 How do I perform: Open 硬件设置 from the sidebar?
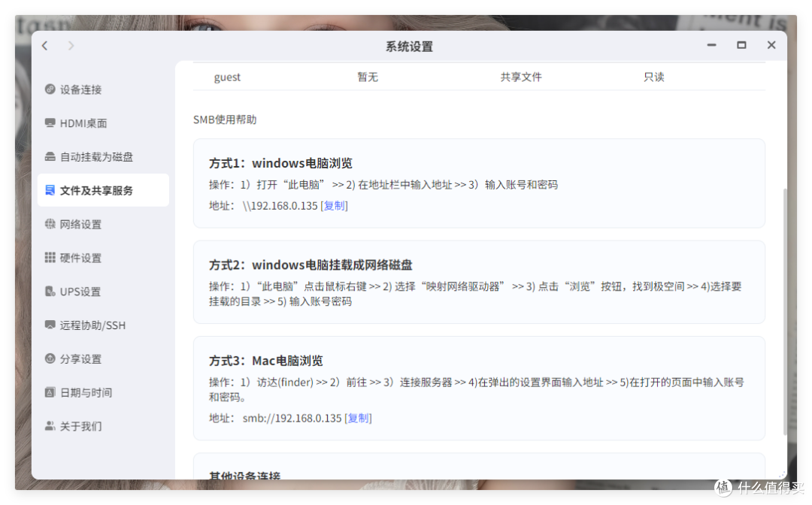click(x=103, y=258)
